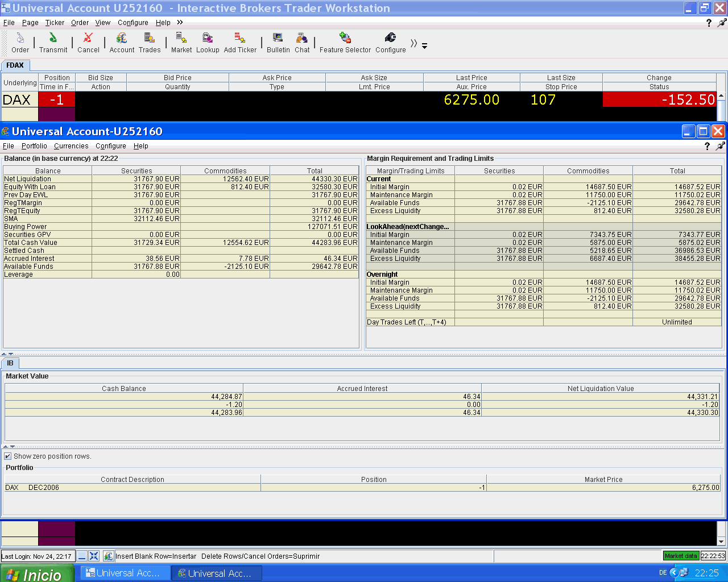Open the Order menu
The height and width of the screenshot is (582, 728).
point(80,23)
